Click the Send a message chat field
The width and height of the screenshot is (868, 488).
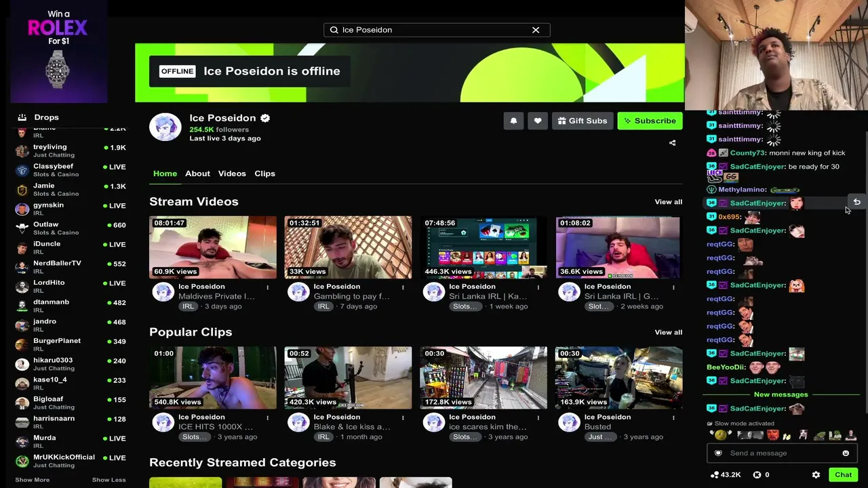point(782,453)
